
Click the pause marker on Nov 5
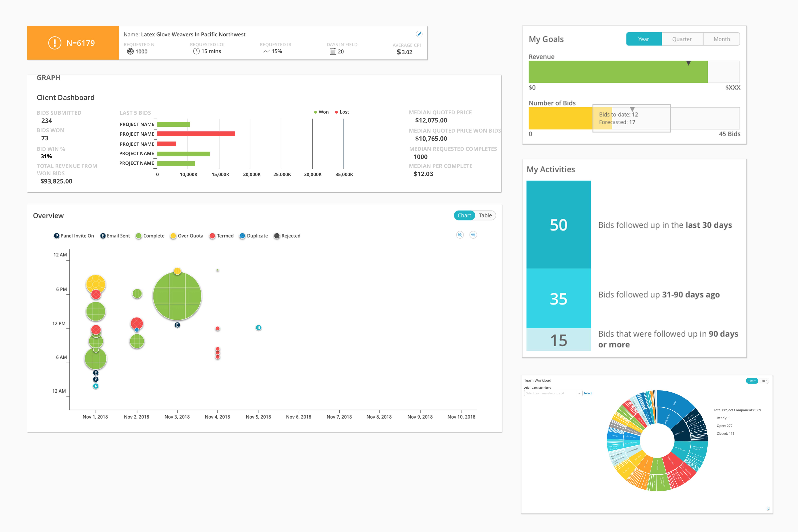tap(259, 328)
